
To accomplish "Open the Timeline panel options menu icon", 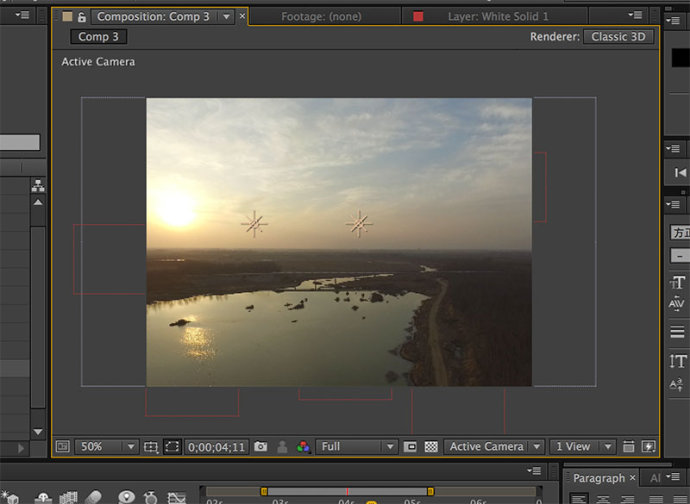I will coord(534,471).
